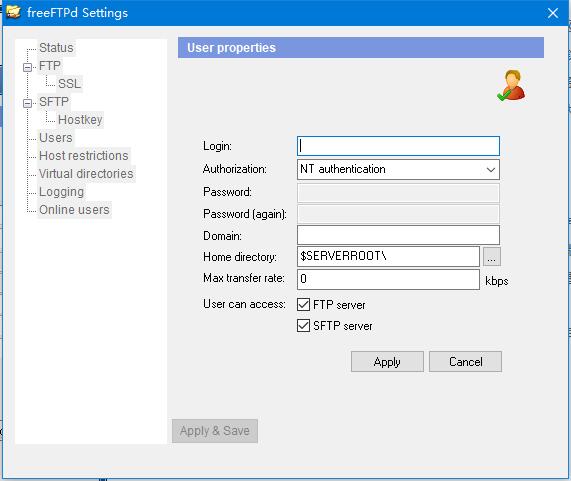Toggle the SFTP server access checkbox
This screenshot has width=571, height=481.
[x=303, y=326]
